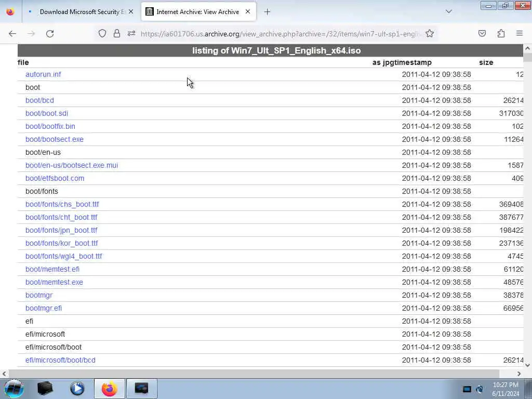
Task: Launch Windows Media Player from the taskbar
Action: pos(77,388)
